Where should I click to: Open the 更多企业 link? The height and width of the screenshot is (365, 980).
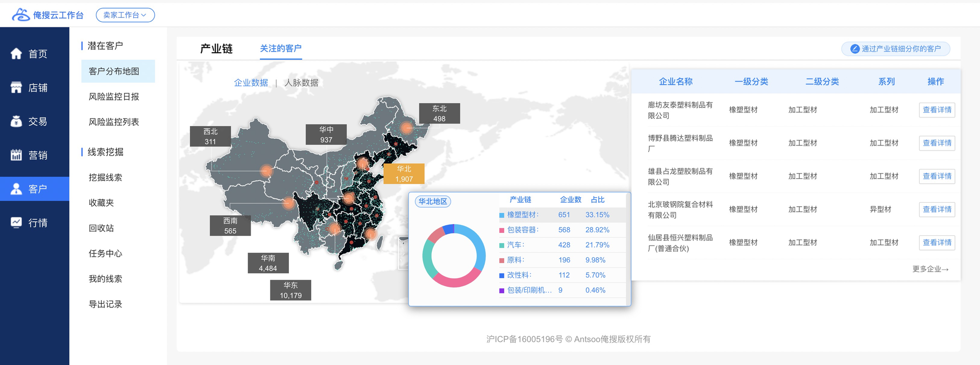tap(930, 269)
